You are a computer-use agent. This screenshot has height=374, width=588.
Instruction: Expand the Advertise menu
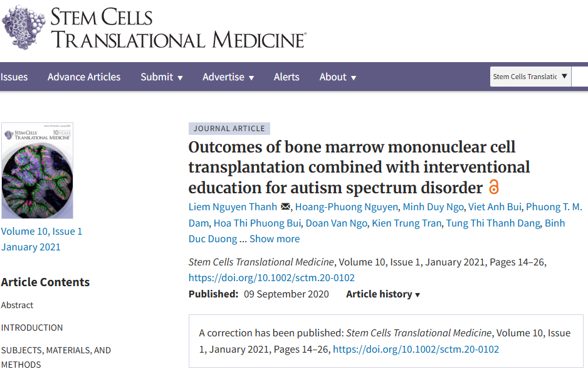click(x=228, y=77)
